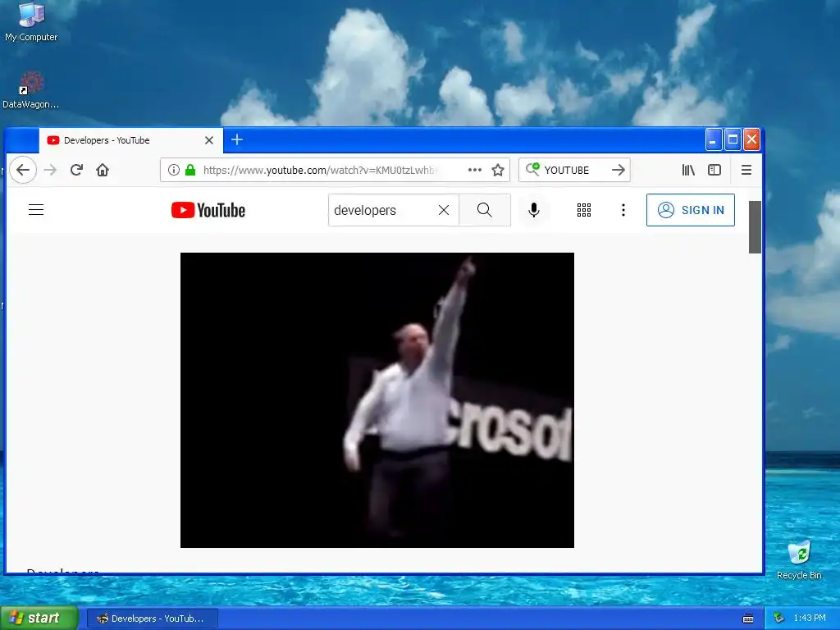Close the Developers - YouTube tab
Viewport: 840px width, 630px height.
(x=209, y=140)
